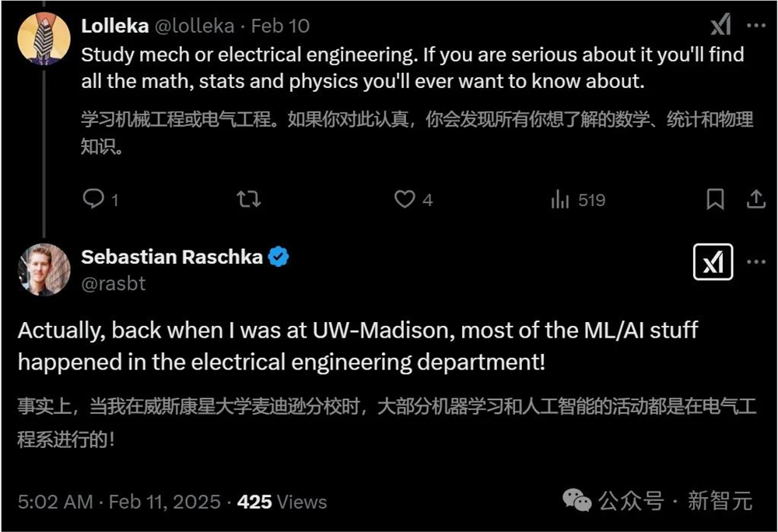Reply to Lolleka's tweet
This screenshot has height=532, width=778.
91,200
